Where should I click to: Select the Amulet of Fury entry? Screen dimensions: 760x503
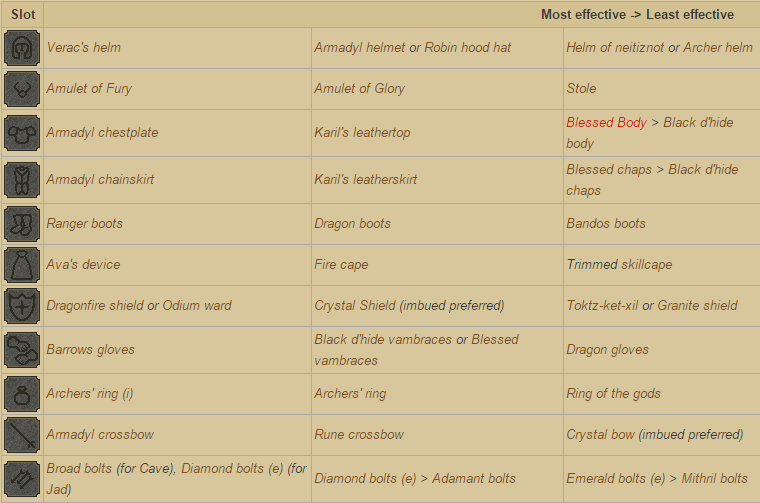pyautogui.click(x=89, y=89)
